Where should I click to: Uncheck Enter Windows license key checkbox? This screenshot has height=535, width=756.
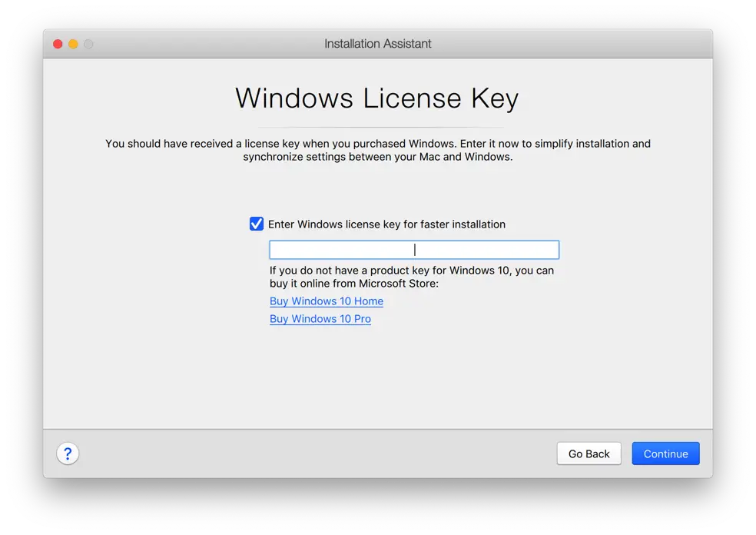257,224
